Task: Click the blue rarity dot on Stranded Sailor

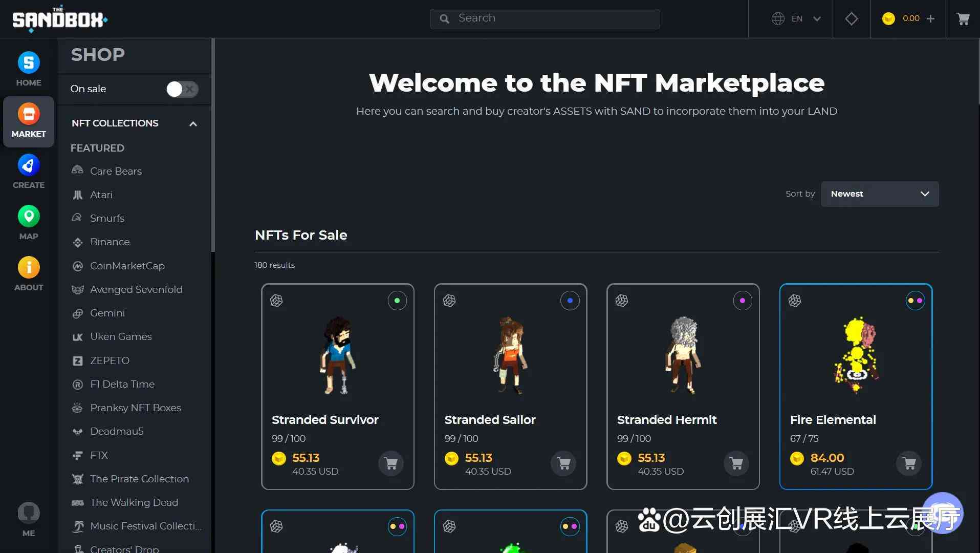Action: click(x=570, y=301)
